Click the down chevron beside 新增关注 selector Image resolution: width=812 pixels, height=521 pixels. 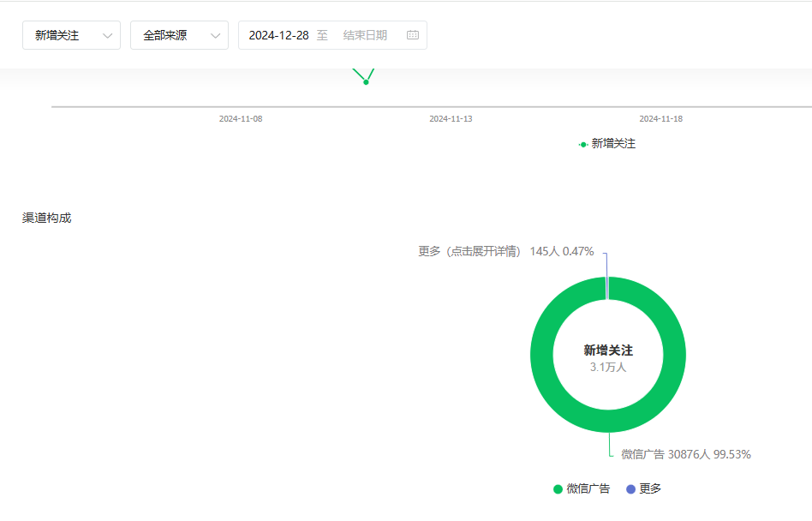tap(107, 35)
